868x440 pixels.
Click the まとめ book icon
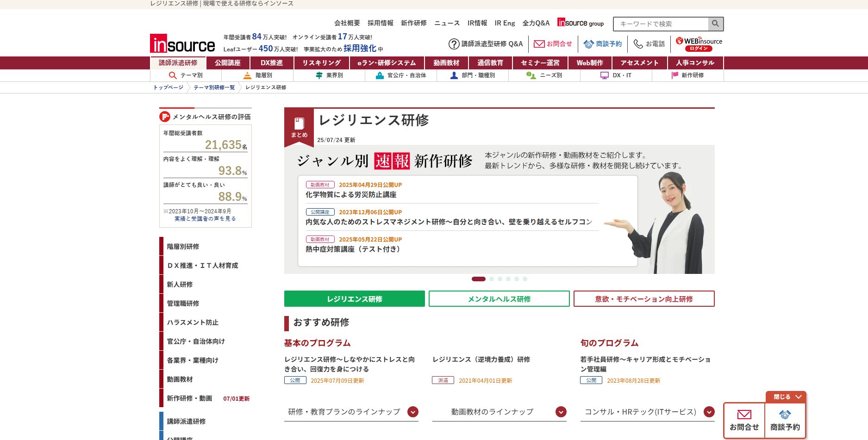point(299,124)
